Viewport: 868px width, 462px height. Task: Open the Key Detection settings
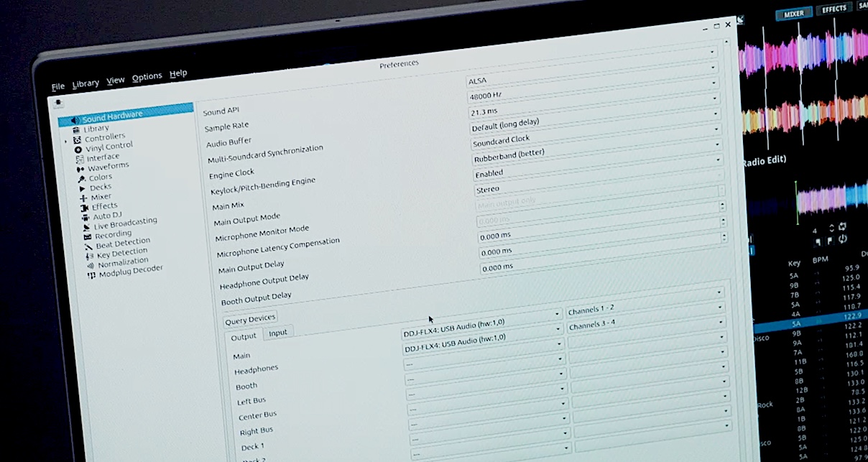[x=121, y=253]
